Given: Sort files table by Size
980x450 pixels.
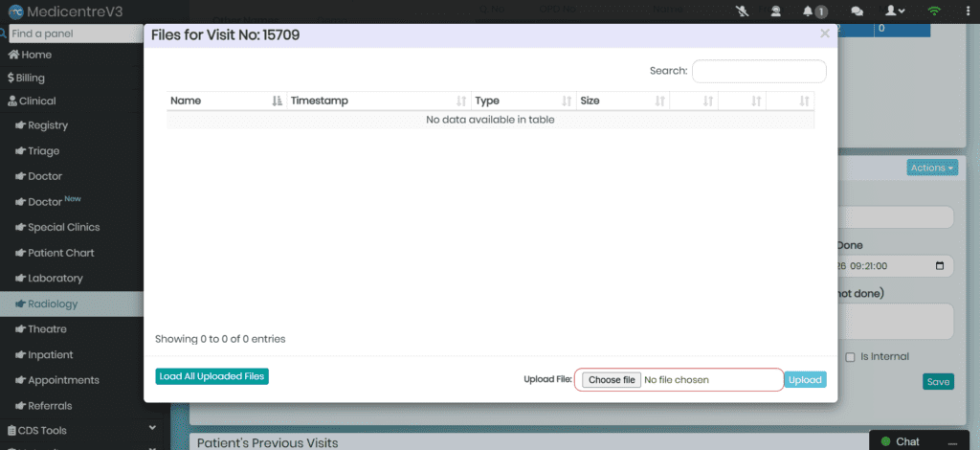Looking at the screenshot, I should [x=622, y=101].
